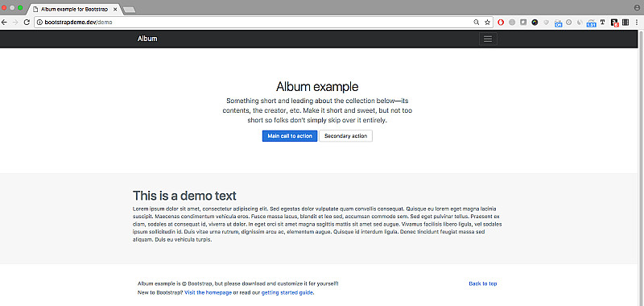Click the film strip extension icon

point(625,23)
